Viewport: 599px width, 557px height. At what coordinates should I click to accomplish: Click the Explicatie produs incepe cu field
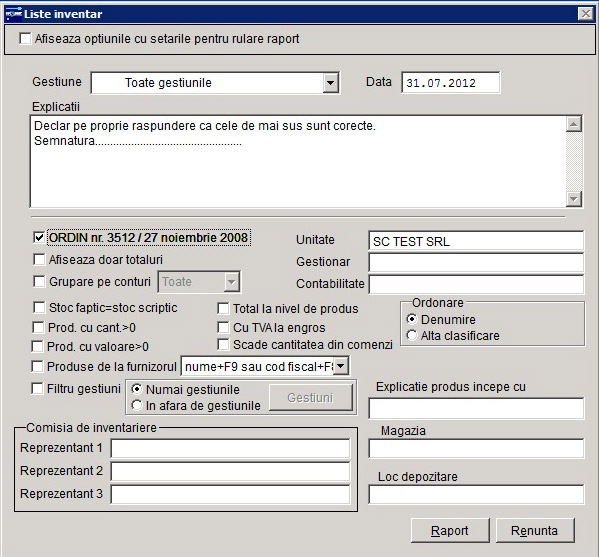(476, 408)
